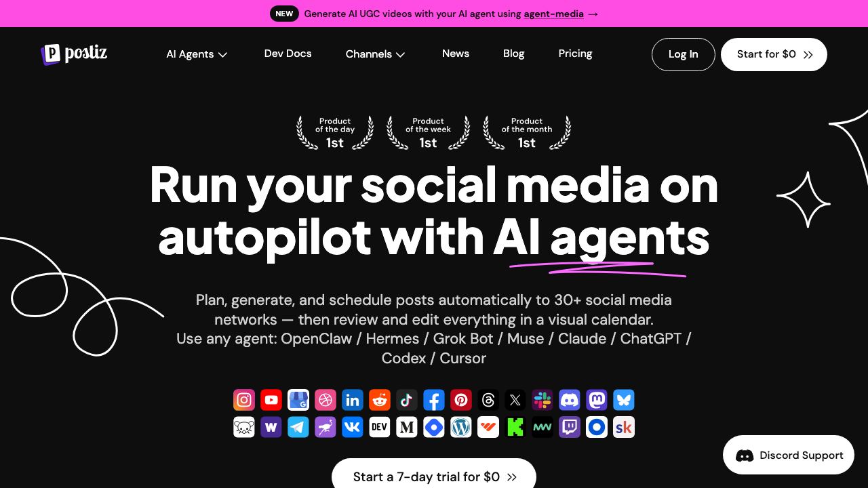Image resolution: width=868 pixels, height=488 pixels.
Task: Click the Product of the month badge
Action: (527, 132)
